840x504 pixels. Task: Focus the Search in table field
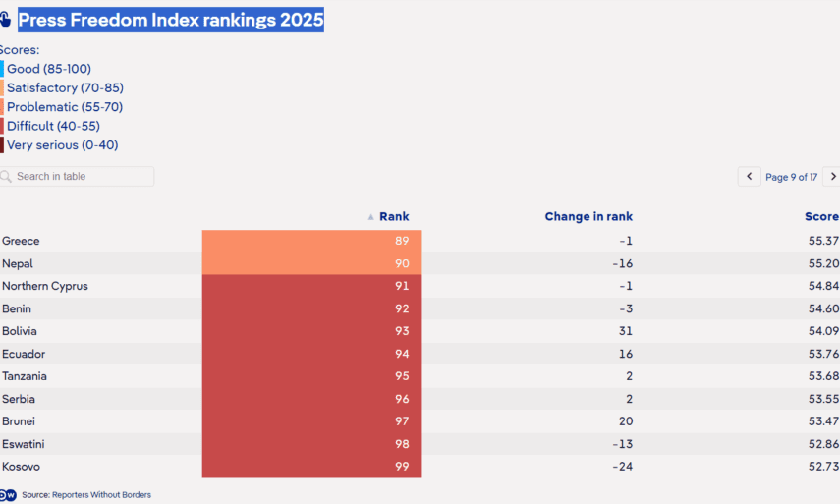pos(83,177)
